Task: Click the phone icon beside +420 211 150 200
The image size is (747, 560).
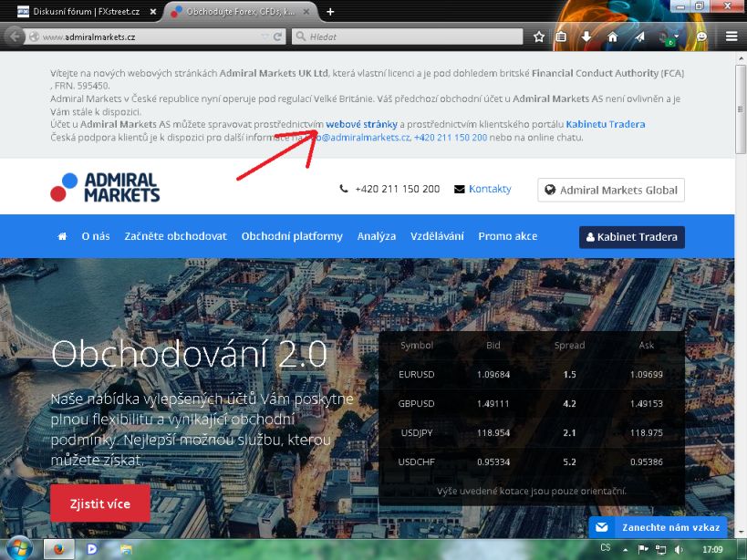Action: 344,189
